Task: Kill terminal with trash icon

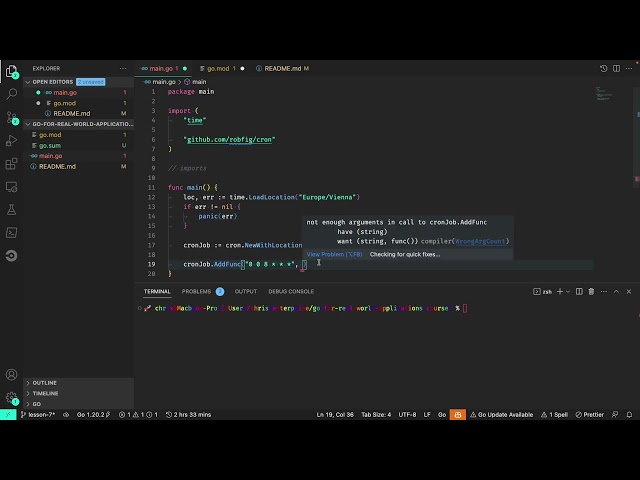Action: click(x=591, y=291)
